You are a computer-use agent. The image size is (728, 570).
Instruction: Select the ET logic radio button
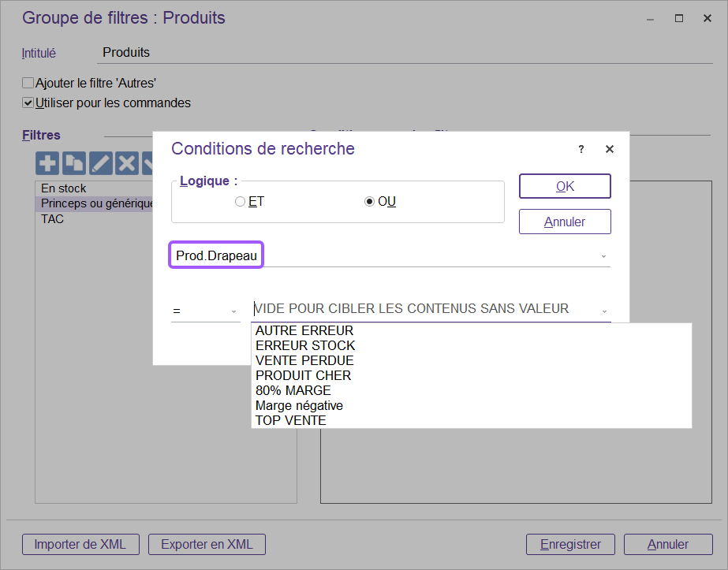241,202
